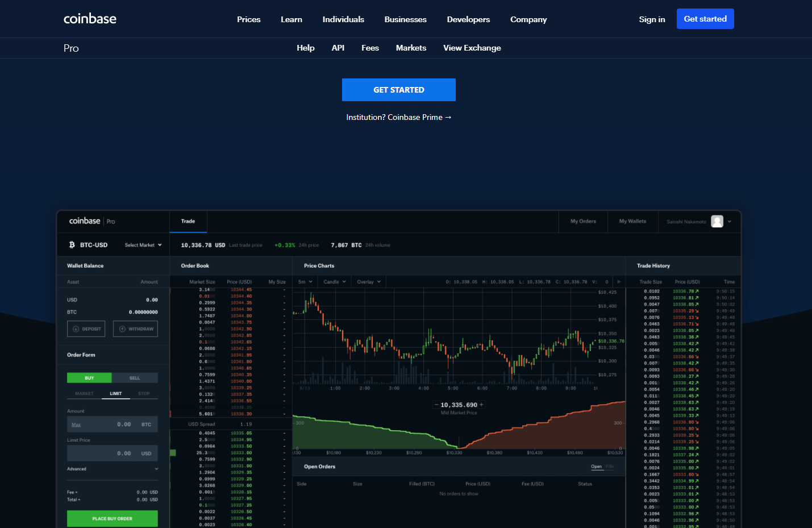
Task: Select the MARKET order type tab
Action: [85, 393]
